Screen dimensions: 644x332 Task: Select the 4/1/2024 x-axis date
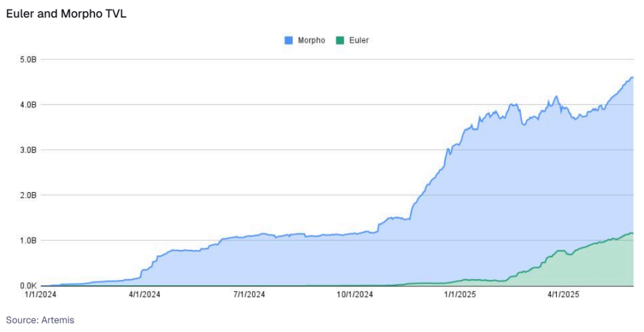point(145,295)
